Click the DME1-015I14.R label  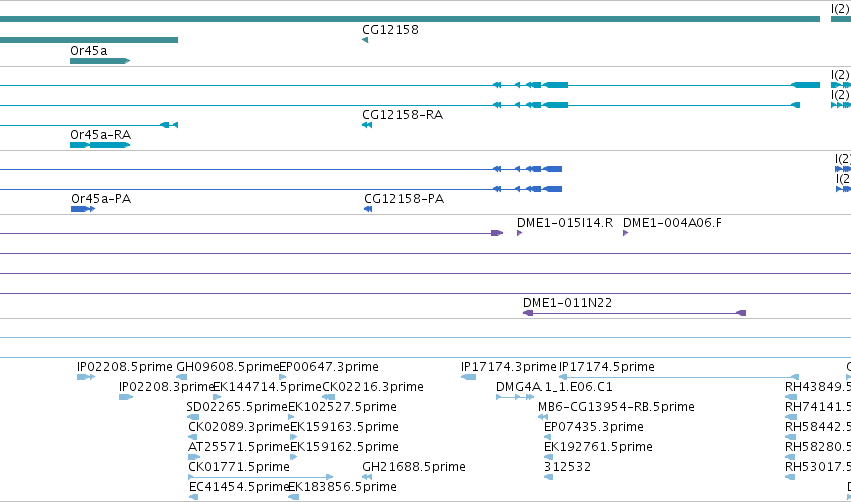[564, 223]
